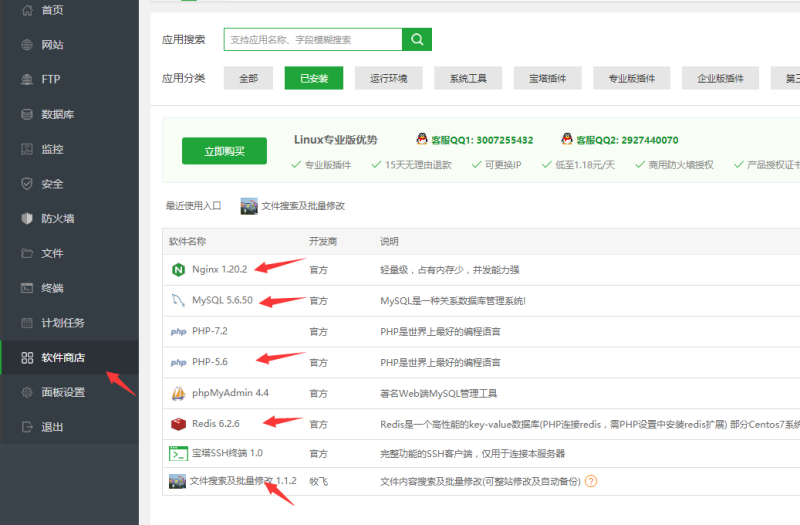Viewport: 800px width, 525px height.
Task: Select the 全部 category tab
Action: pyautogui.click(x=248, y=78)
